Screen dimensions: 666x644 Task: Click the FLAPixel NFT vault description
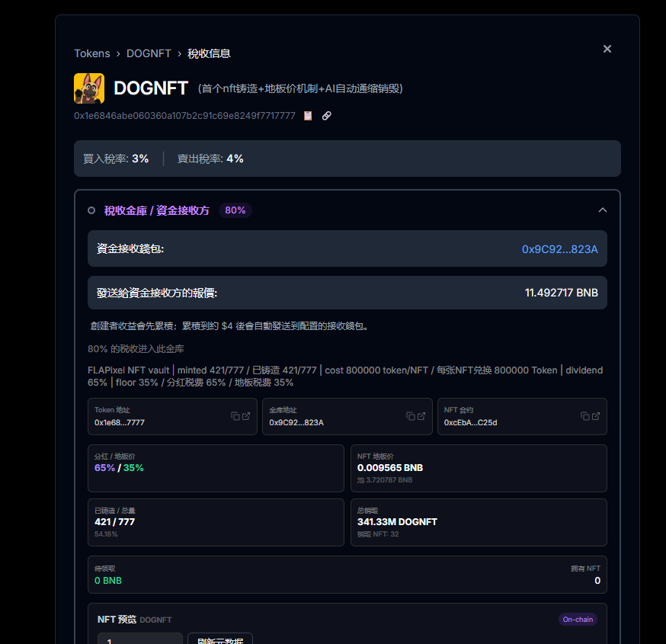pos(345,376)
